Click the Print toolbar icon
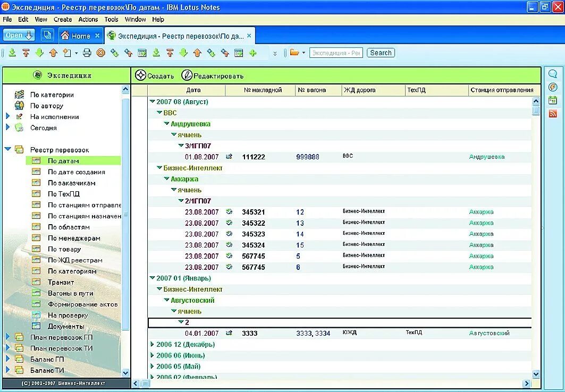Viewport: 565px width, 392px height. [x=87, y=53]
